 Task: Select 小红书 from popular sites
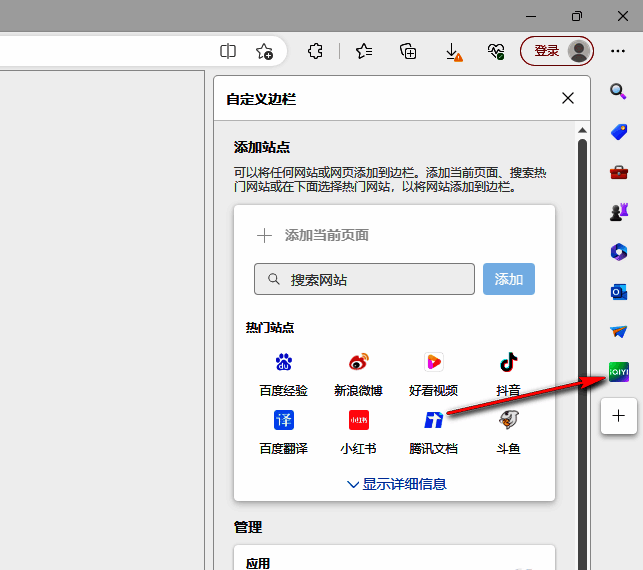(x=358, y=430)
